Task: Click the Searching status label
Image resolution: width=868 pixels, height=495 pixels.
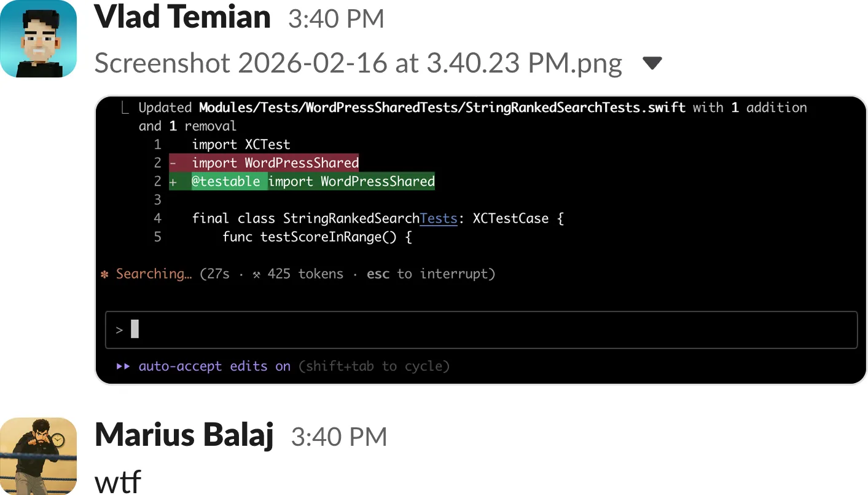Action: (154, 274)
